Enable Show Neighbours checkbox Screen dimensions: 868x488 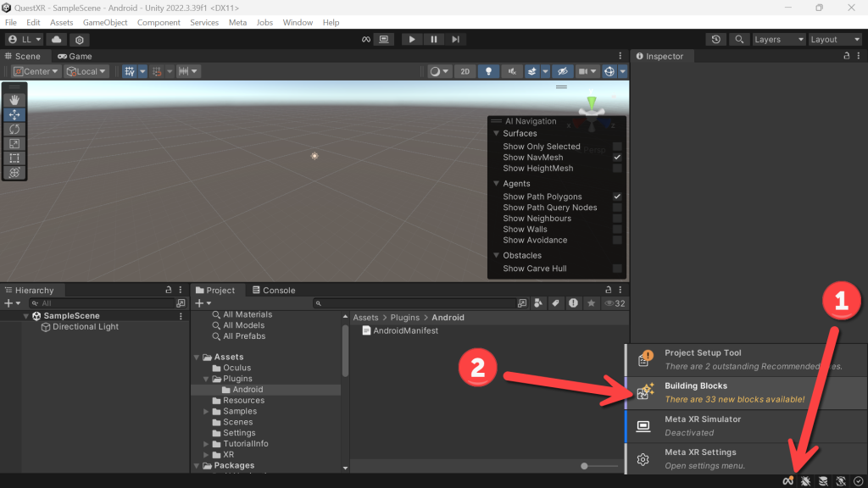pyautogui.click(x=617, y=219)
